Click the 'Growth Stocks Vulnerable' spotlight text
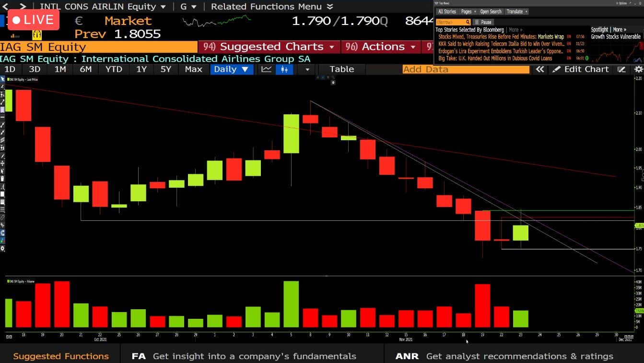644x363 pixels. (616, 36)
